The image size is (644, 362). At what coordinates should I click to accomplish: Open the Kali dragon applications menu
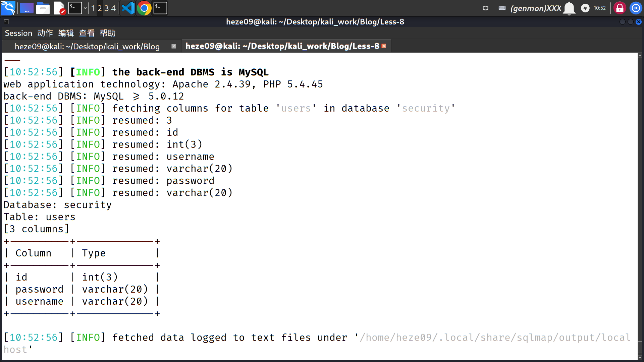pos(8,8)
